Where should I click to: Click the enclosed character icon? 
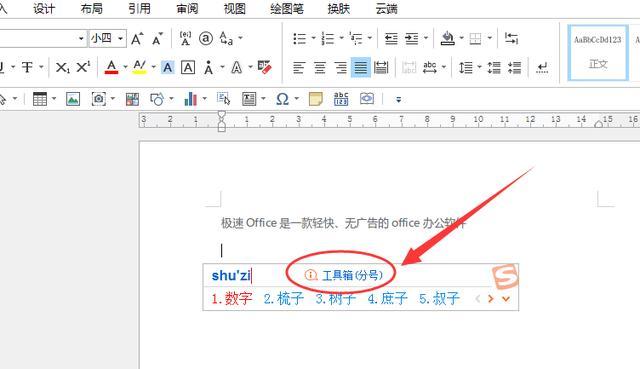206,38
